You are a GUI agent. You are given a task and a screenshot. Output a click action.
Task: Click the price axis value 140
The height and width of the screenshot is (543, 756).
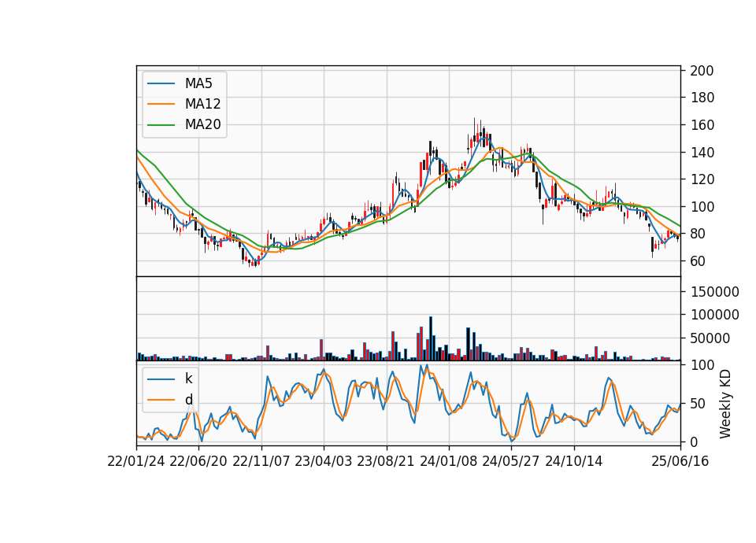(702, 153)
